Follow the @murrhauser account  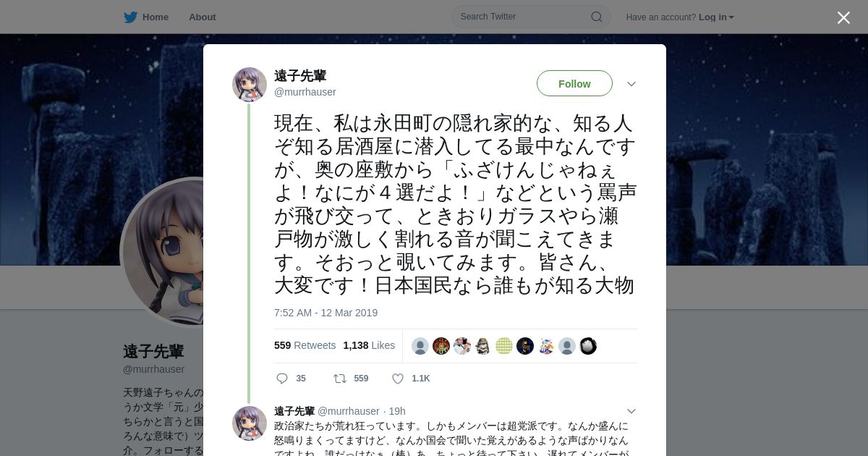point(574,84)
